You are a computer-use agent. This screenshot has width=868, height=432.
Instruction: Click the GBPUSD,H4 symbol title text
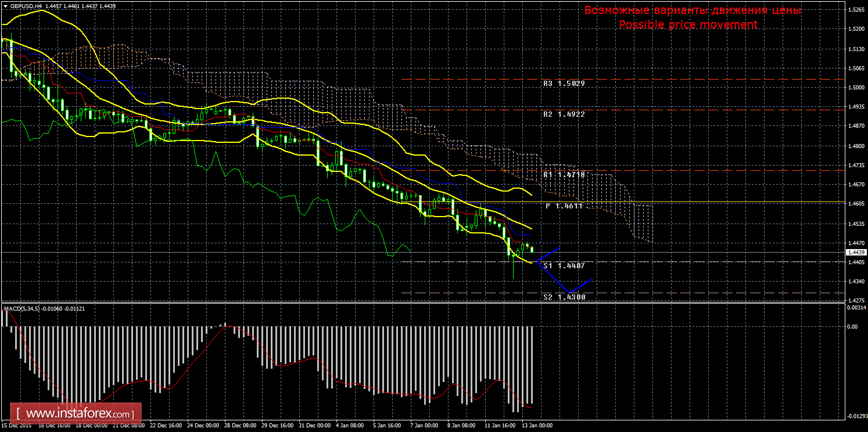pyautogui.click(x=26, y=5)
